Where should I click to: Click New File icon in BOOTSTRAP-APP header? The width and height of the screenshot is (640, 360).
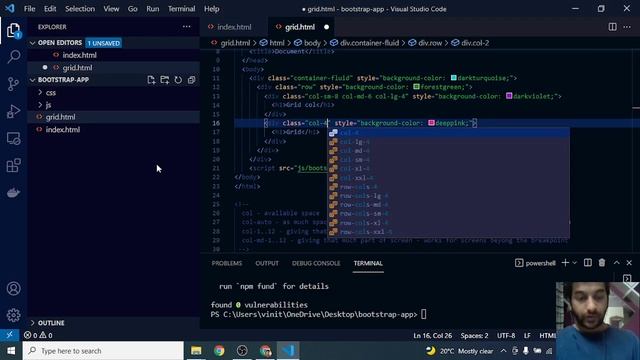coord(151,80)
